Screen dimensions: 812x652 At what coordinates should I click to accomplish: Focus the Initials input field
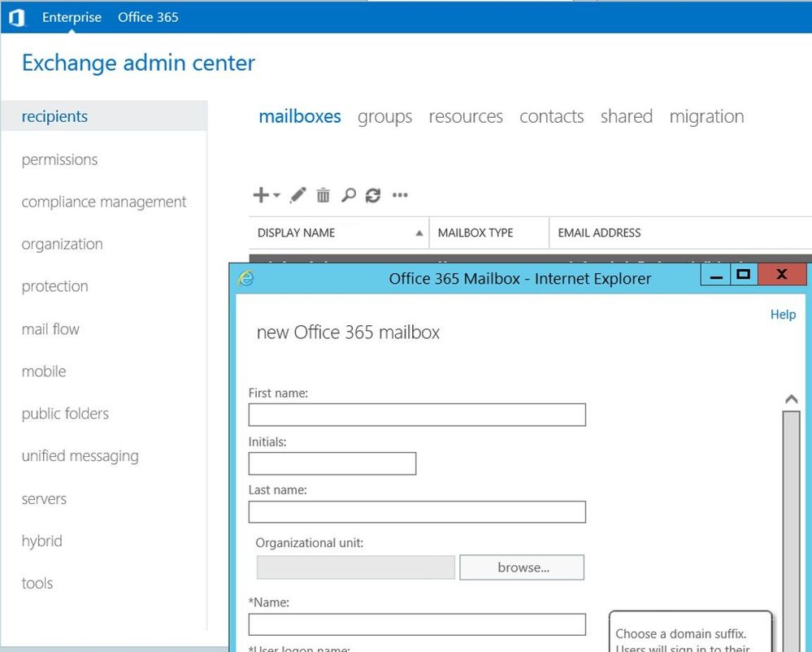coord(332,463)
